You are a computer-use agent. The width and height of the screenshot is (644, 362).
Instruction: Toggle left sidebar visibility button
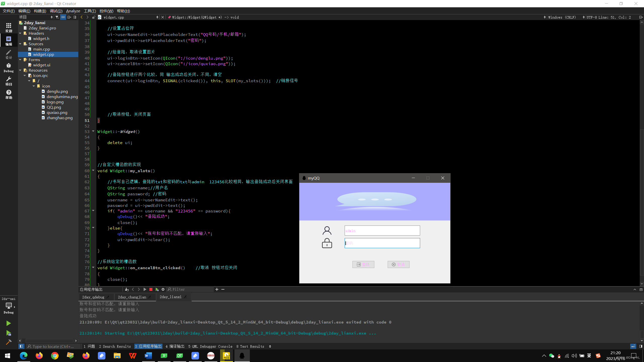pyautogui.click(x=21, y=346)
